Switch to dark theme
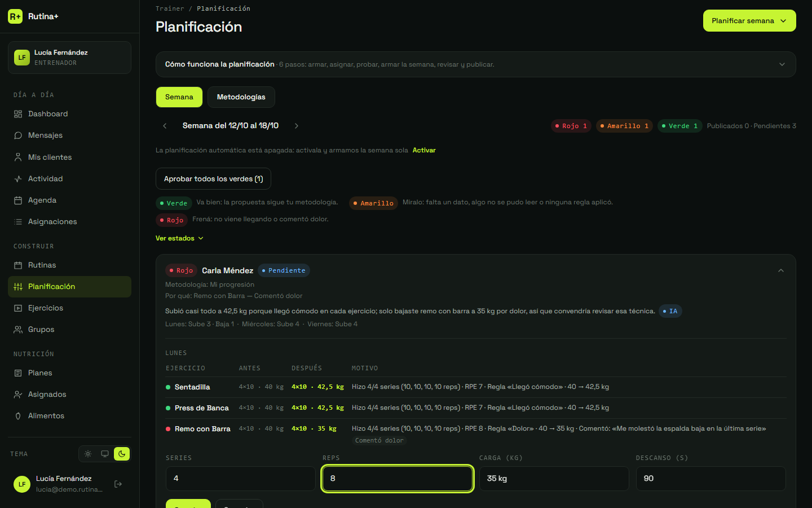This screenshot has height=508, width=812. (122, 454)
